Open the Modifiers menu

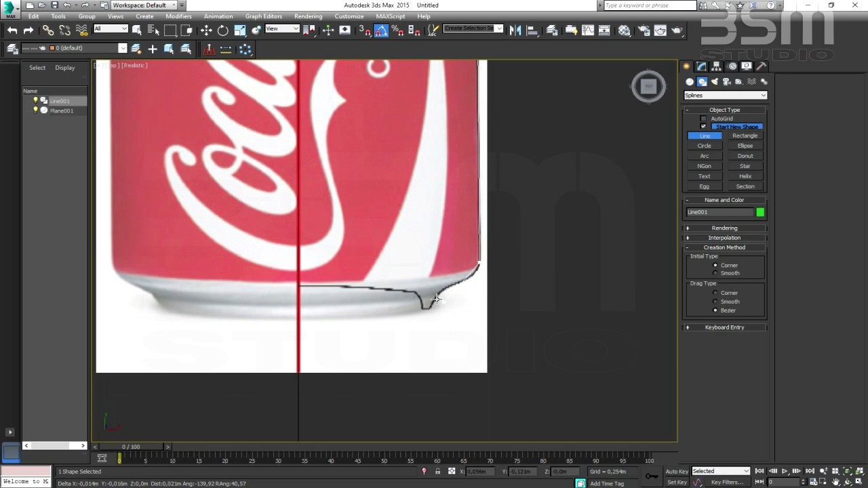coord(178,16)
